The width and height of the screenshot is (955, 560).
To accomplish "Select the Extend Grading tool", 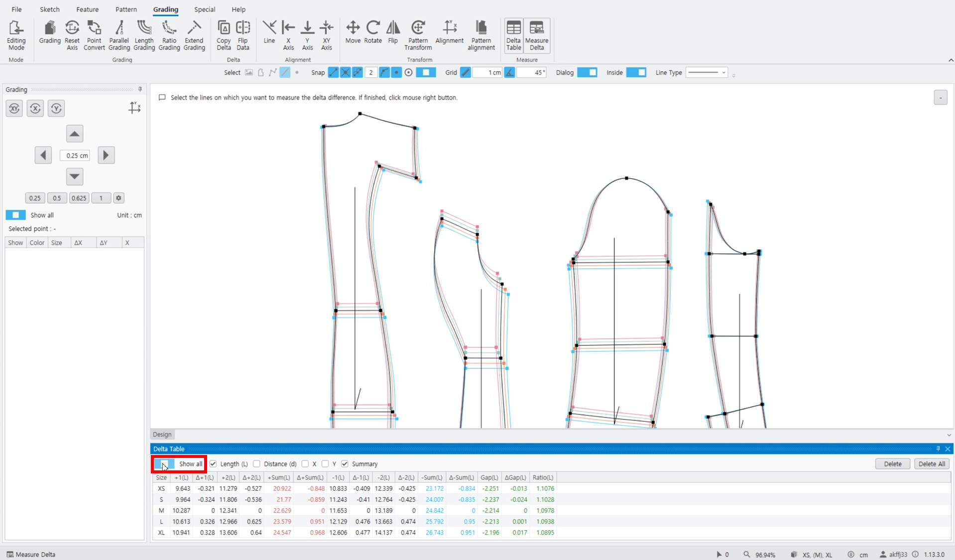I will coord(194,35).
